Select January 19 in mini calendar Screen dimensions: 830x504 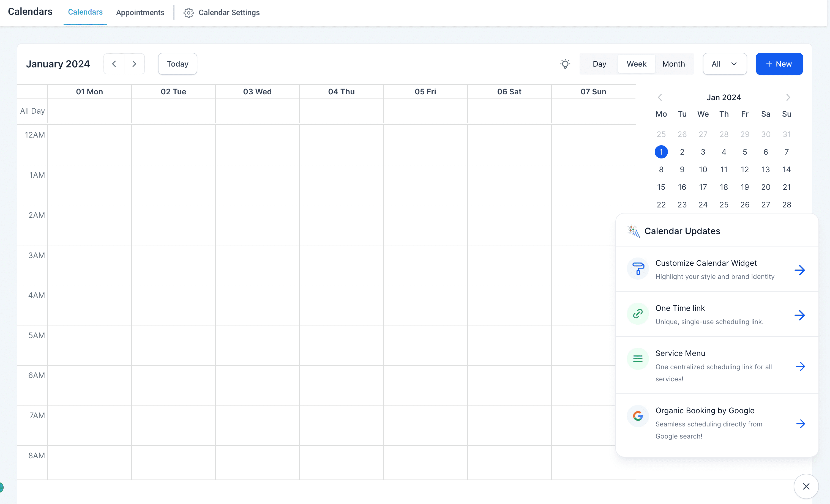pos(744,187)
